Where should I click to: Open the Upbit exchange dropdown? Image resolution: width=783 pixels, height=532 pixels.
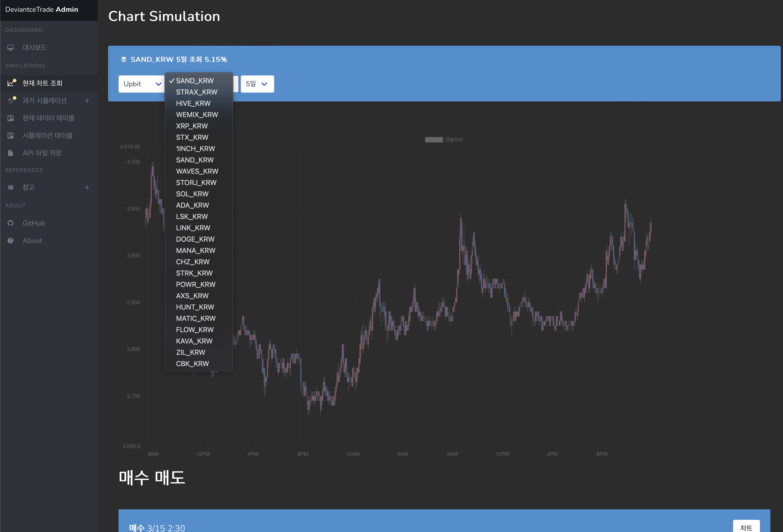tap(142, 84)
